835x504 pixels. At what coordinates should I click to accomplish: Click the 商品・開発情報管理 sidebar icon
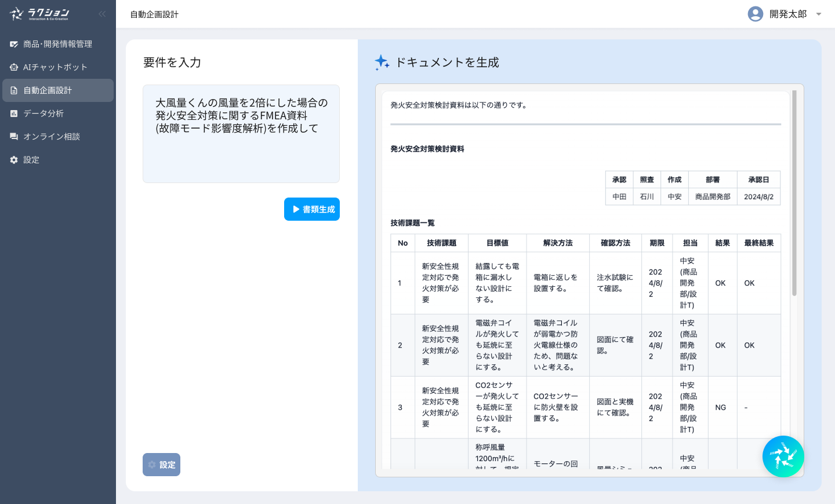(x=14, y=44)
